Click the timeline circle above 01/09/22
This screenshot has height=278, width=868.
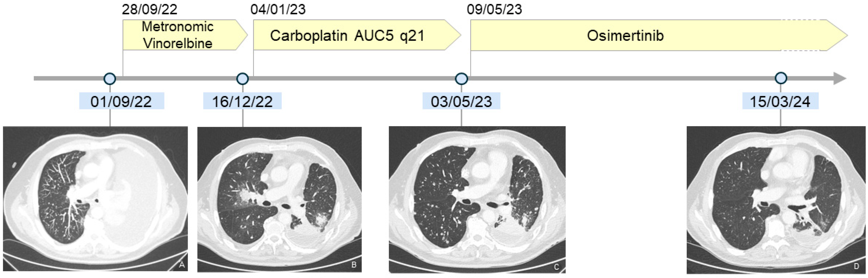pos(110,79)
